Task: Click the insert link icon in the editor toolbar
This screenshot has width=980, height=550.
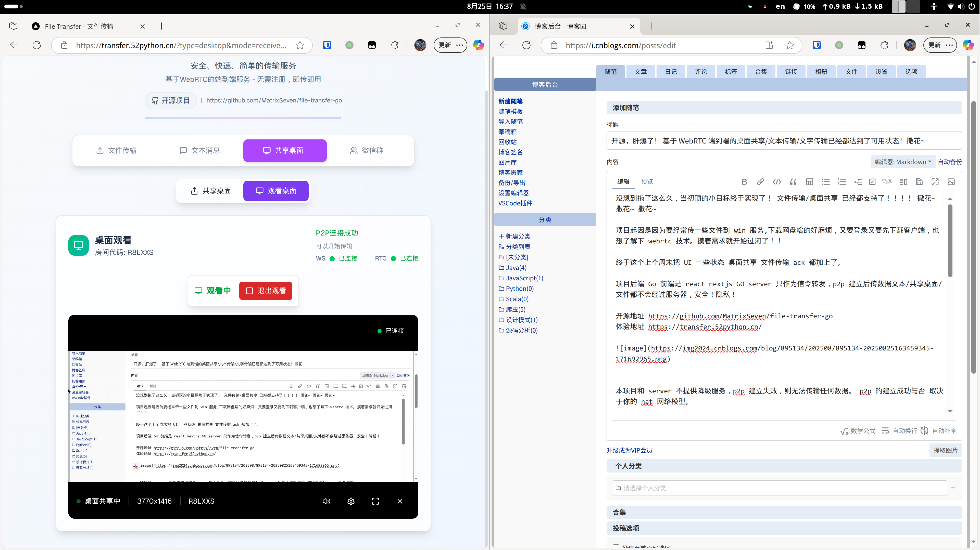Action: (x=760, y=182)
